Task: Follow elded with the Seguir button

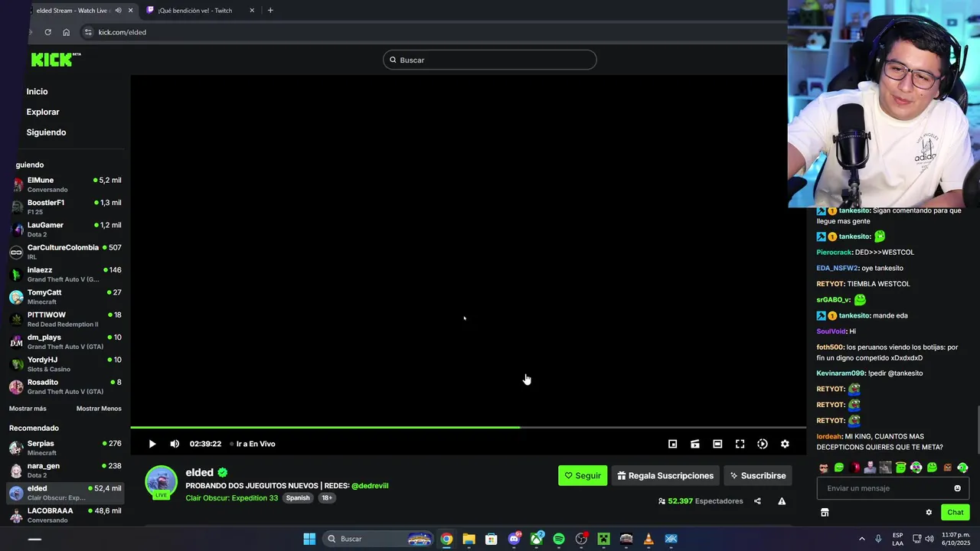Action: tap(583, 475)
